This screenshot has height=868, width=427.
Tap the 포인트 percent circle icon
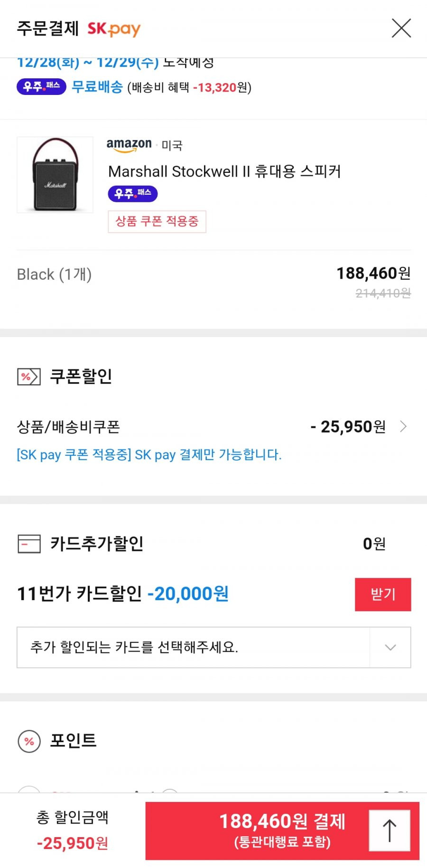[x=29, y=741]
